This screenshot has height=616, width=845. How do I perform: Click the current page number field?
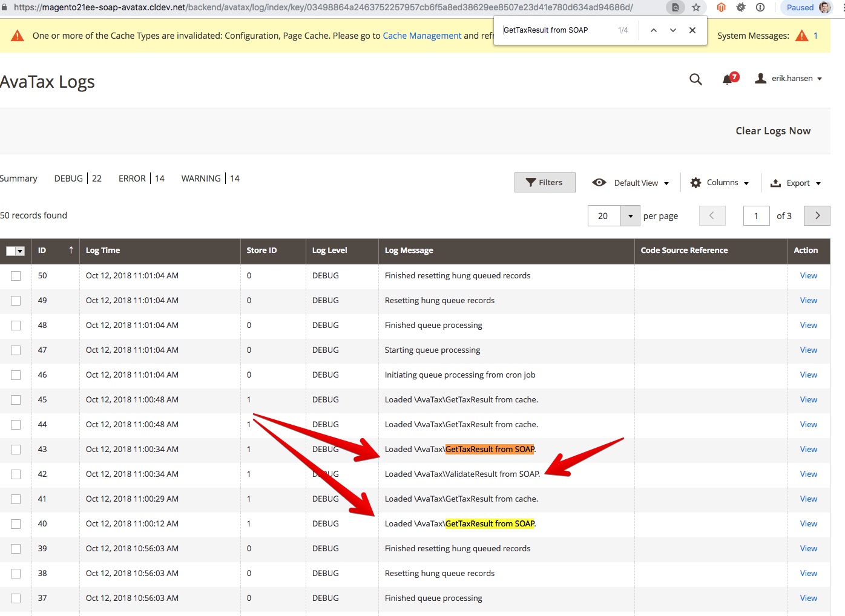[x=756, y=216]
